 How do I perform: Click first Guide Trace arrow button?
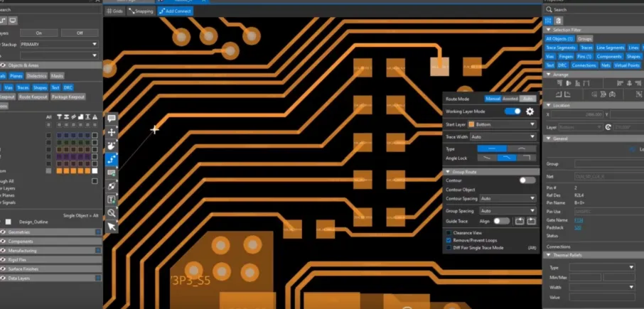point(520,221)
